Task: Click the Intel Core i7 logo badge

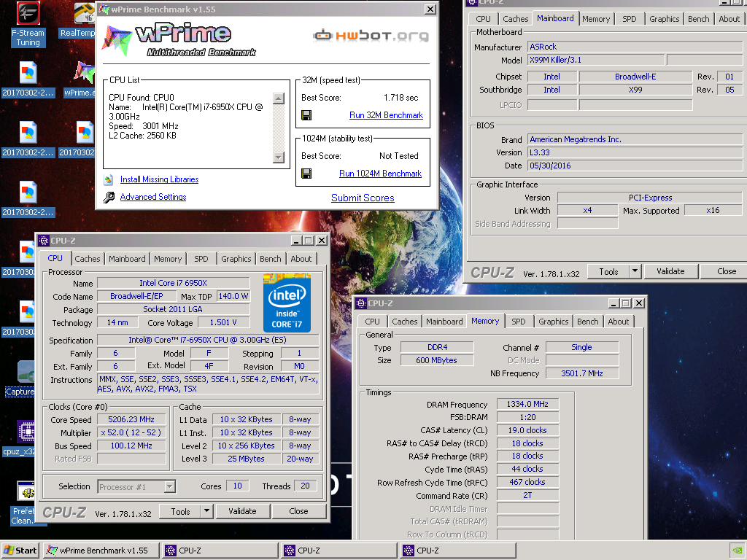Action: click(x=287, y=303)
